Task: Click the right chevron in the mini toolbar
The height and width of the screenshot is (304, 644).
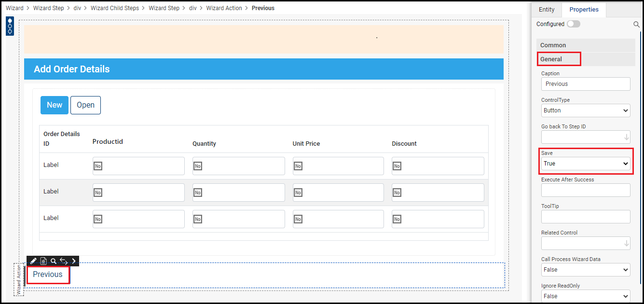Action: coord(74,261)
